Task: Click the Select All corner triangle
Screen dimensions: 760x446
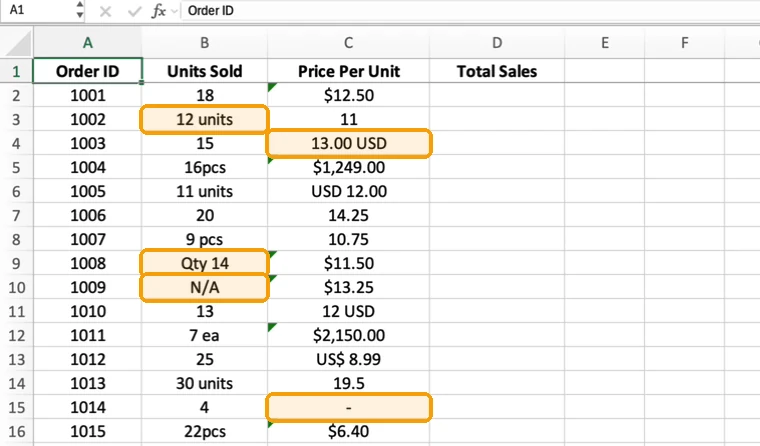Action: point(18,44)
